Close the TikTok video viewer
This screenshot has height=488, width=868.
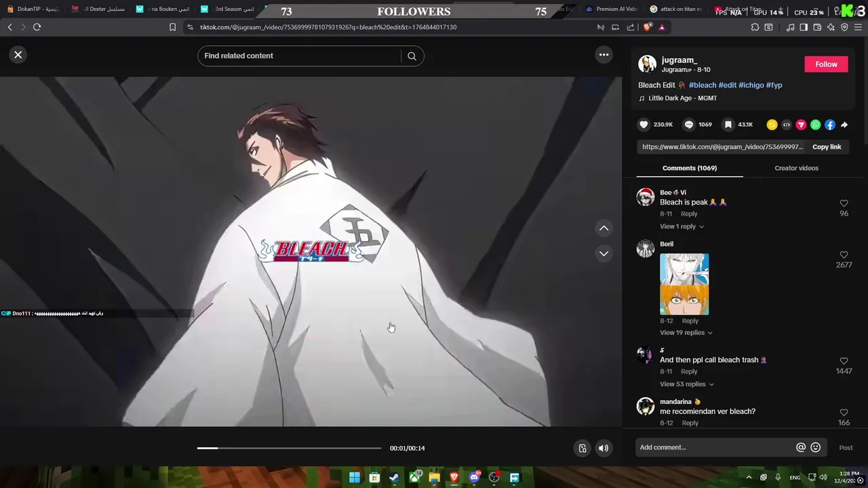click(18, 55)
